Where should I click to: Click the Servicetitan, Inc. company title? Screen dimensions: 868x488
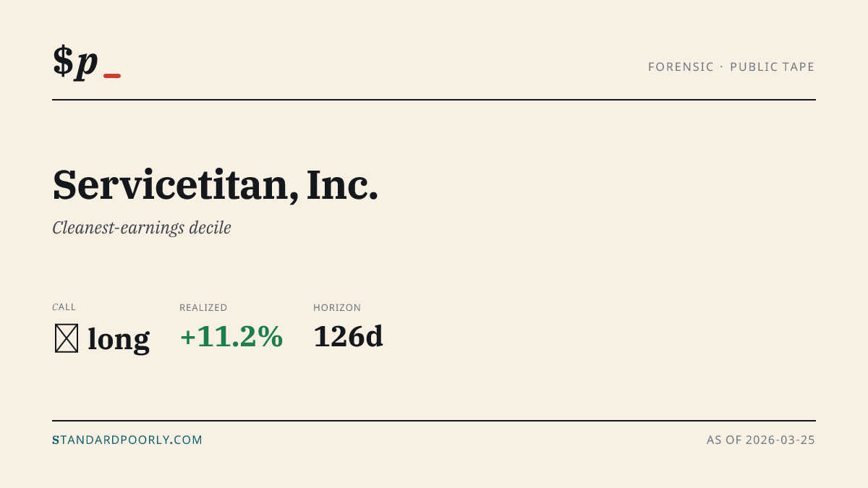tap(216, 185)
